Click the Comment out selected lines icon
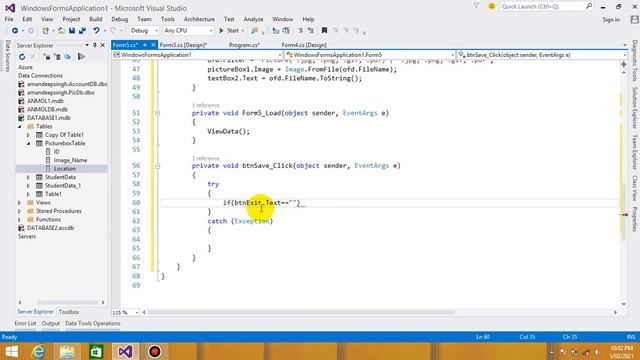Image resolution: width=640 pixels, height=360 pixels. (300, 31)
